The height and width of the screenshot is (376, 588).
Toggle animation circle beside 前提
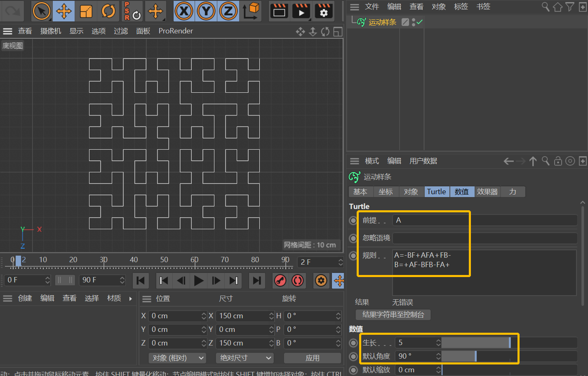(353, 221)
